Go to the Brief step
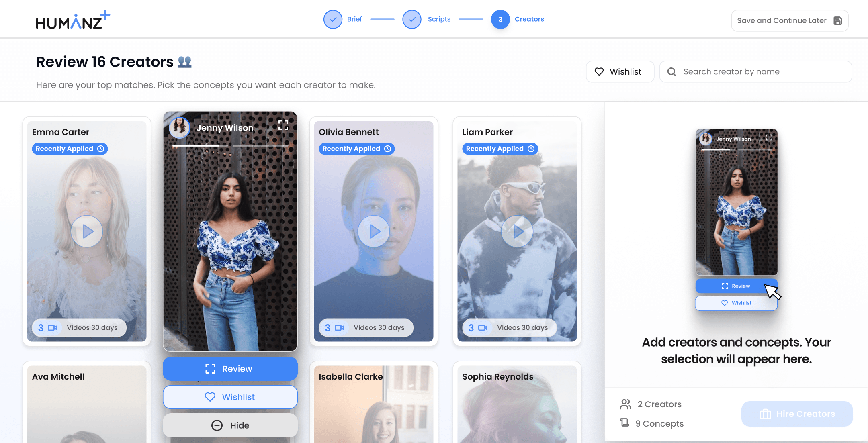This screenshot has height=443, width=868. (333, 19)
